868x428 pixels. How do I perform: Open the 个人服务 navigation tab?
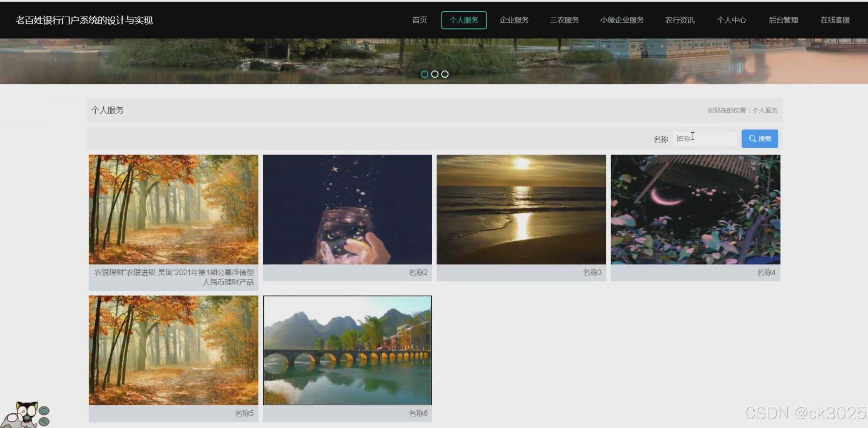(x=464, y=20)
